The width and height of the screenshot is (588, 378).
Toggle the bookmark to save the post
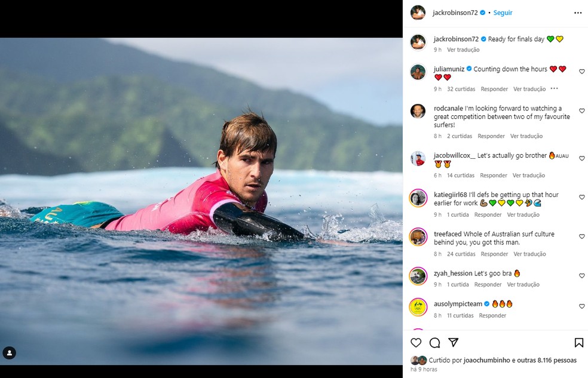click(x=578, y=343)
